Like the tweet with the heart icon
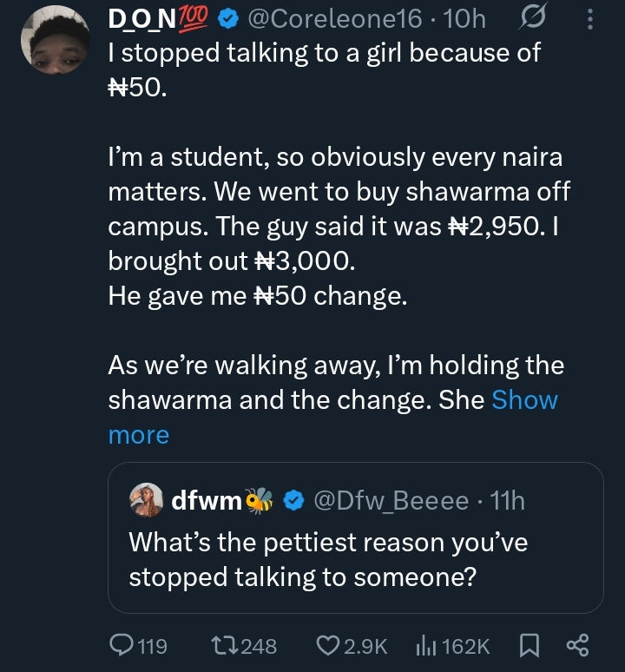The width and height of the screenshot is (625, 672). point(327,645)
